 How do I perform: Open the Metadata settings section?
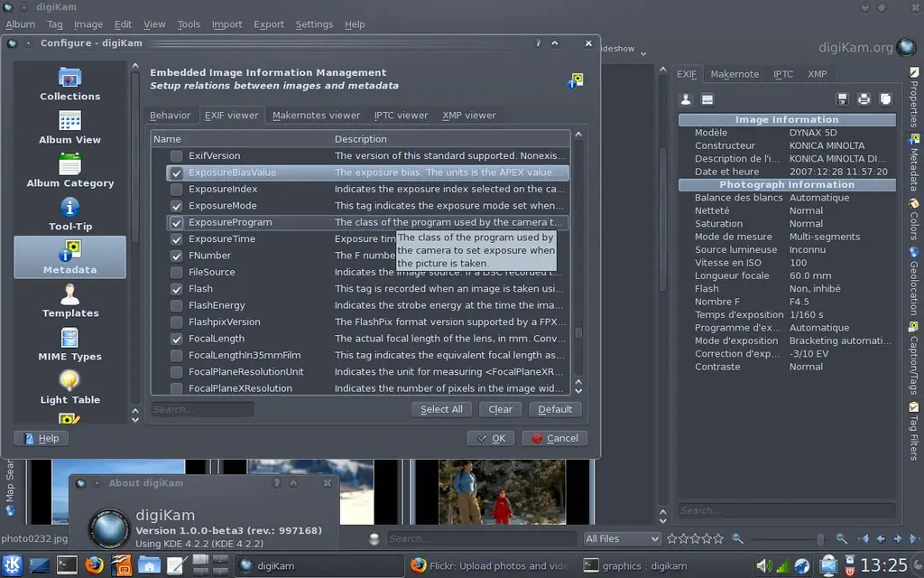coord(69,256)
